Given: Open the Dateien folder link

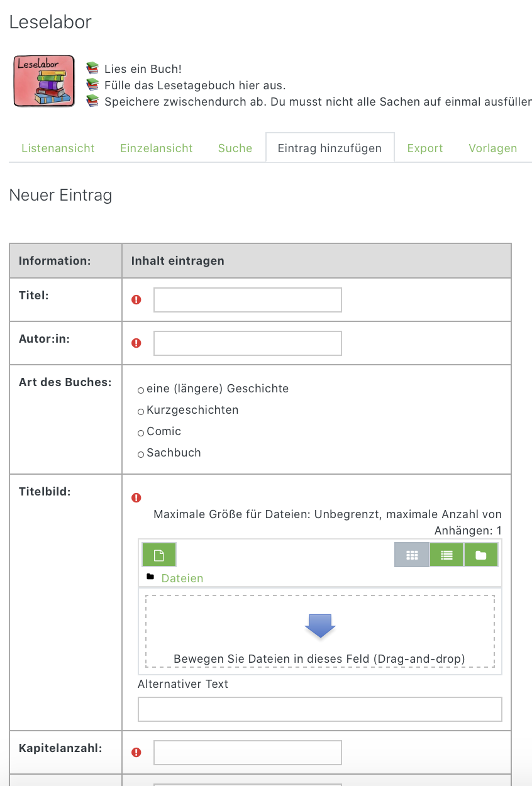Looking at the screenshot, I should point(182,578).
